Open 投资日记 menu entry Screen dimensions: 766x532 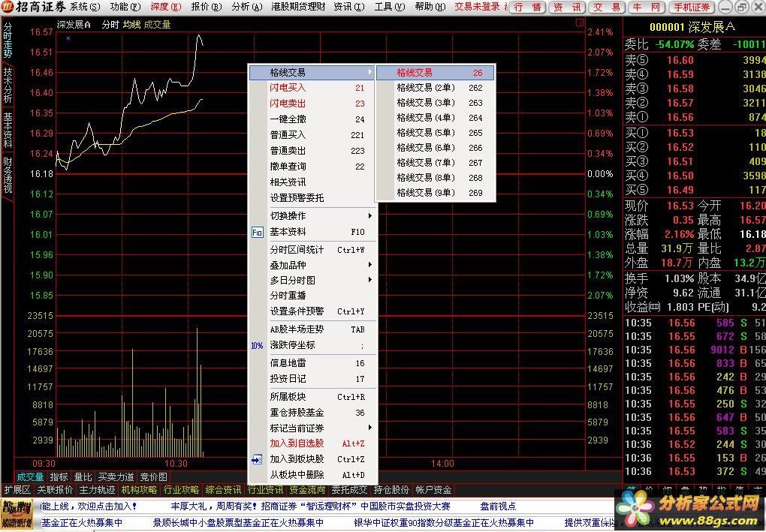(313, 379)
